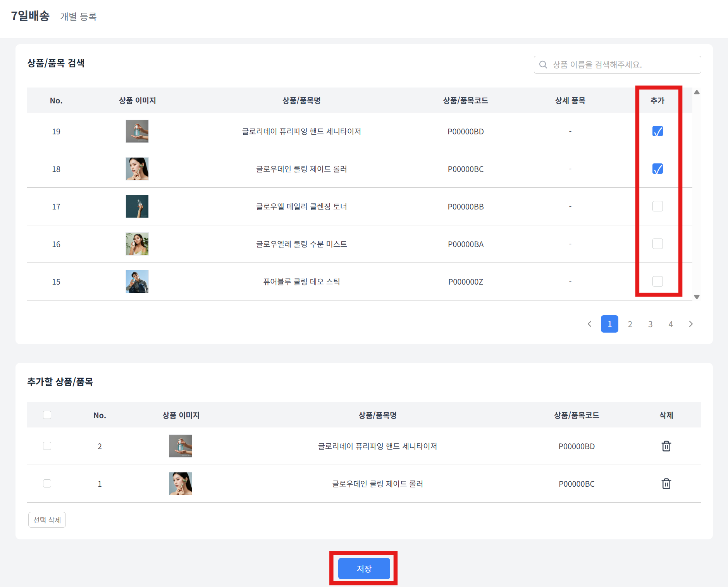The height and width of the screenshot is (587, 728).
Task: Select row 2 checkbox in added products
Action: [47, 446]
